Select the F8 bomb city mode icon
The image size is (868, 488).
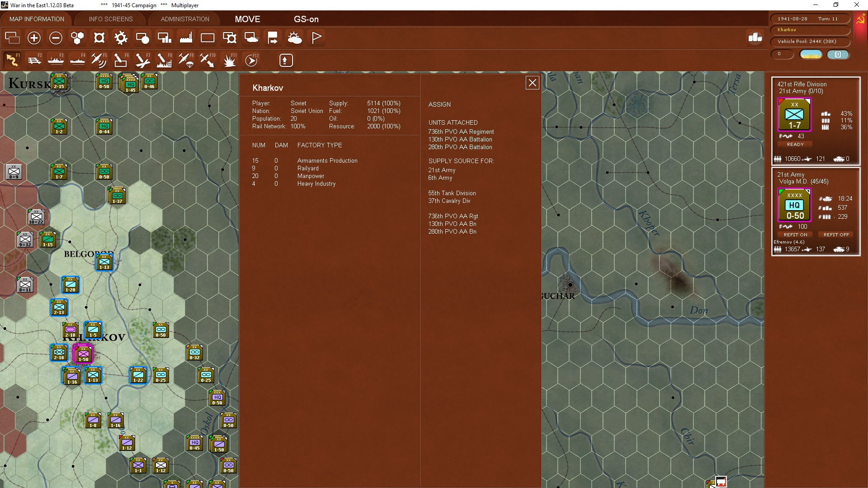click(164, 60)
